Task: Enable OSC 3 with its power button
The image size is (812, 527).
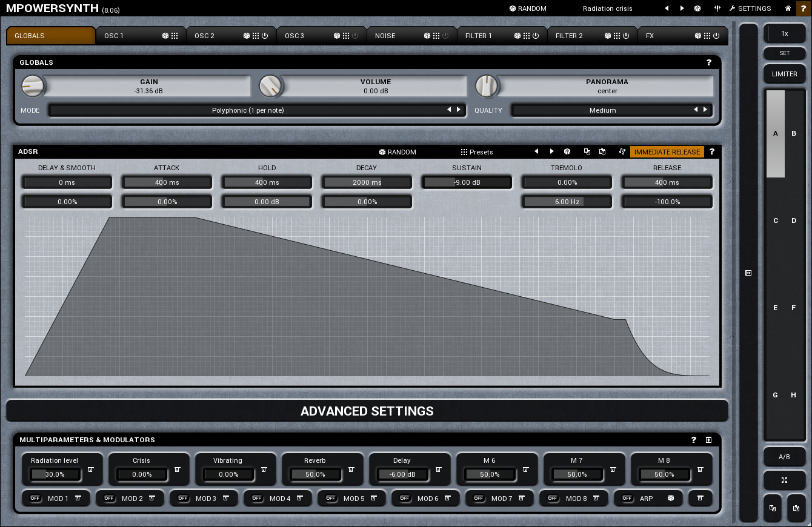Action: tap(355, 36)
